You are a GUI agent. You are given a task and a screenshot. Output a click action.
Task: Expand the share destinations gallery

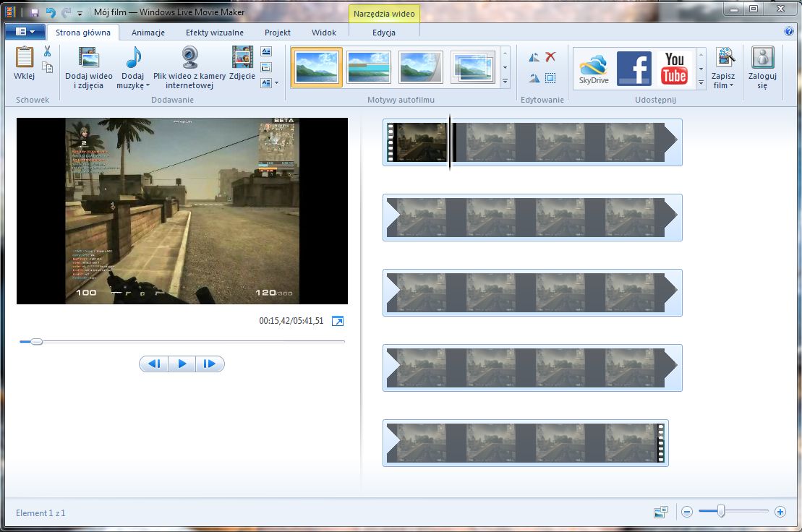point(701,82)
